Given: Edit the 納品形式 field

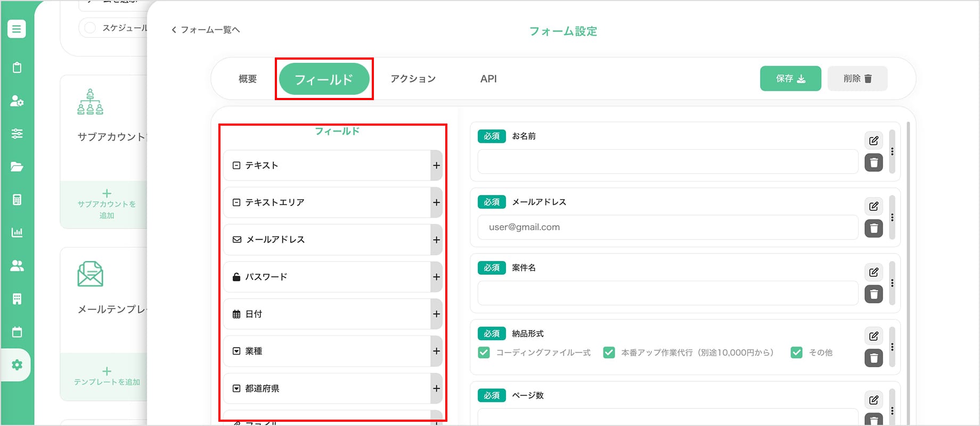Looking at the screenshot, I should (873, 336).
